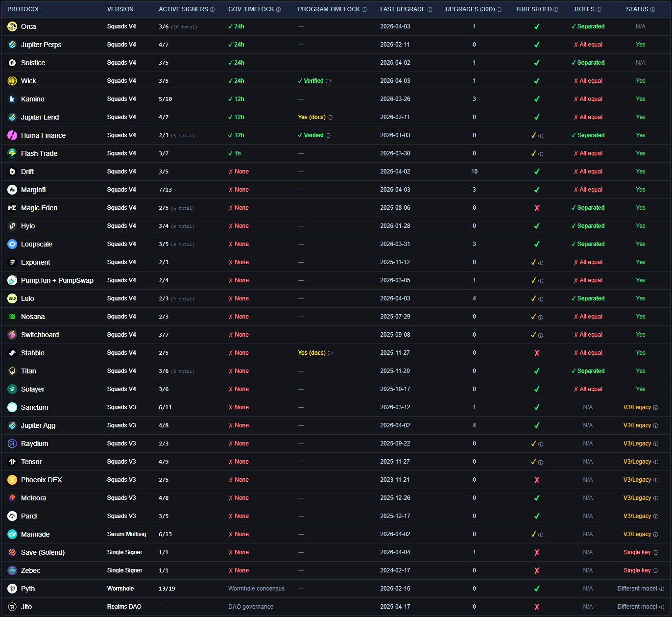Open the Jupiter Perps protocol name
Viewport: 672px width, 617px height.
pyautogui.click(x=41, y=45)
